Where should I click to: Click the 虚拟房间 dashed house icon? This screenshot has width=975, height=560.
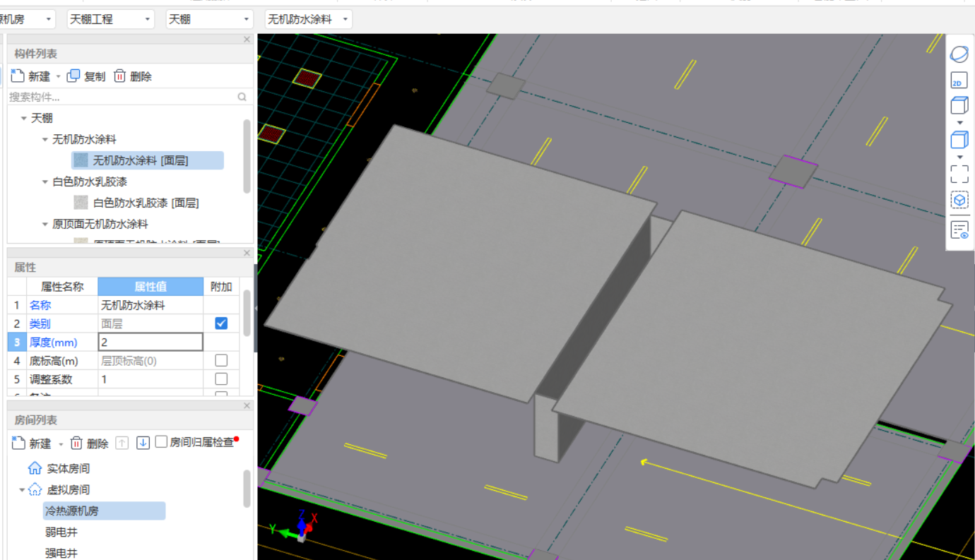(35, 489)
